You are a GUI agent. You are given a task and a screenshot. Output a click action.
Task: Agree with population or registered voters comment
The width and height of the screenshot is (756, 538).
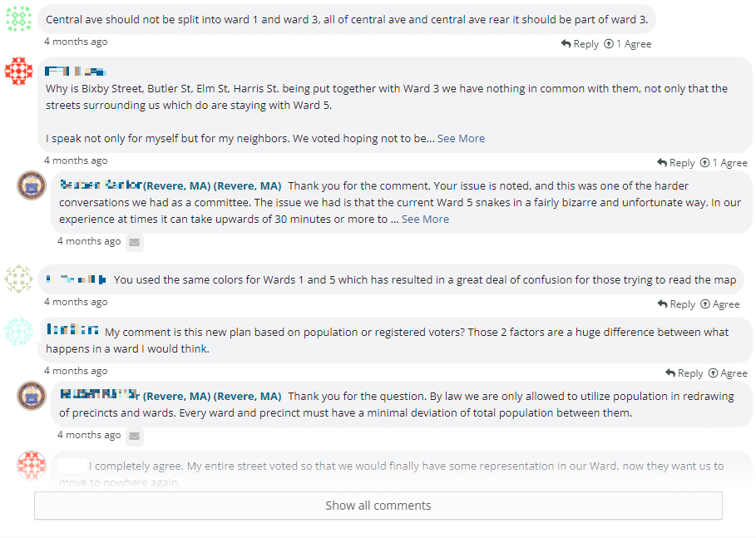pos(729,373)
